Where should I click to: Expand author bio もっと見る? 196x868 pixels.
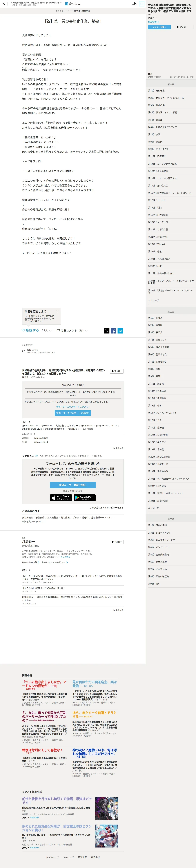pos(65,557)
